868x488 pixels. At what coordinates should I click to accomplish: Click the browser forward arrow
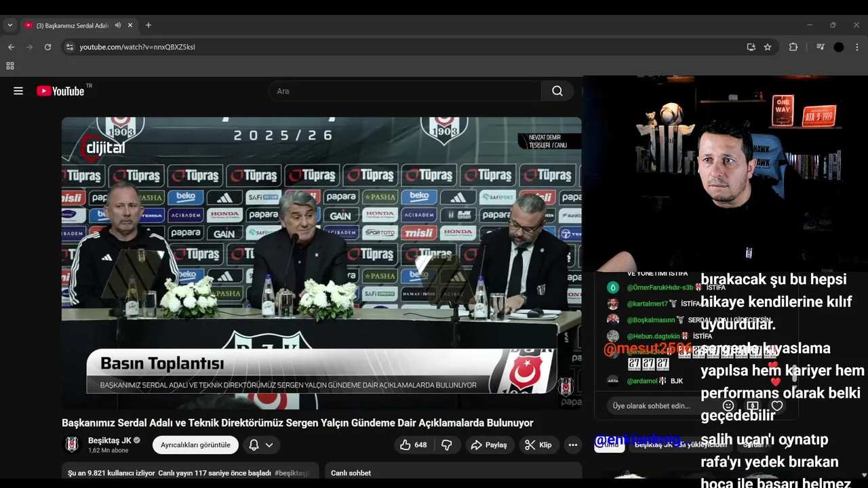(x=29, y=47)
